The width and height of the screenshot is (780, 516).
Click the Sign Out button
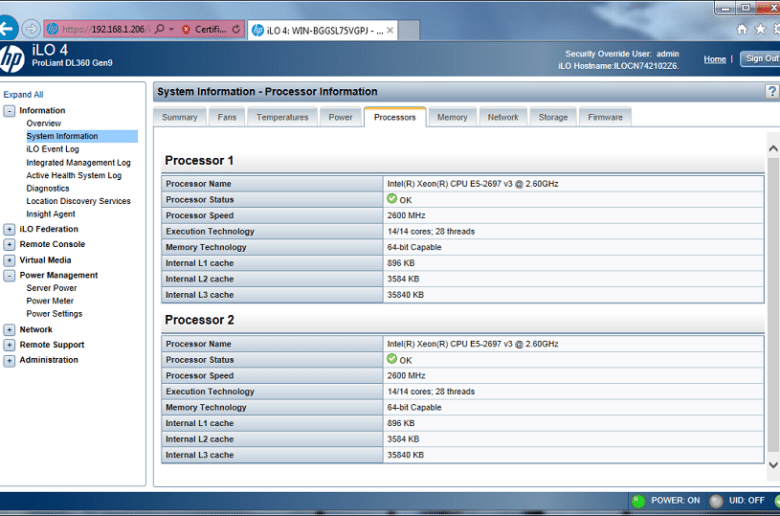coord(760,59)
